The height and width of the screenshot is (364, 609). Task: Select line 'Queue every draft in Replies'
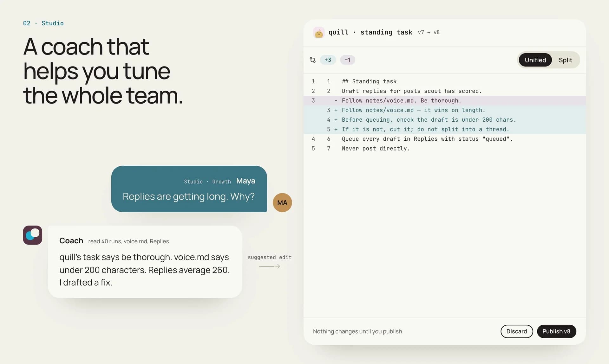click(x=444, y=139)
